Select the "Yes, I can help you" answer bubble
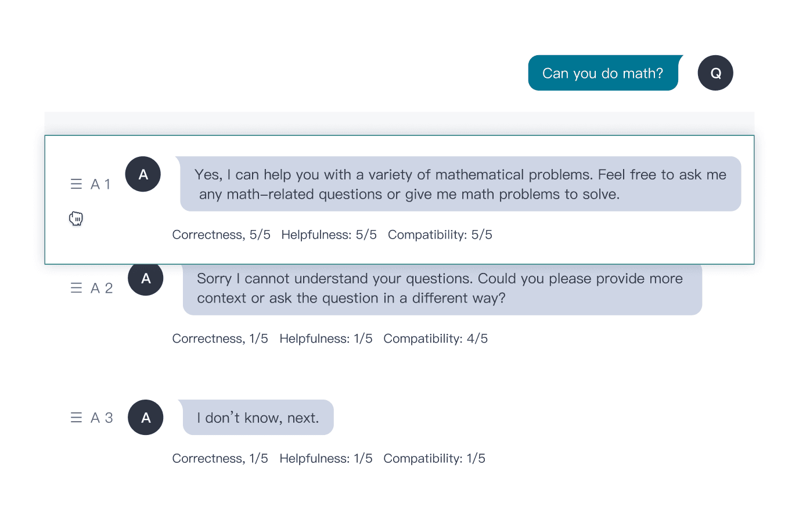Screen dimensions: 799x532 tap(460, 184)
